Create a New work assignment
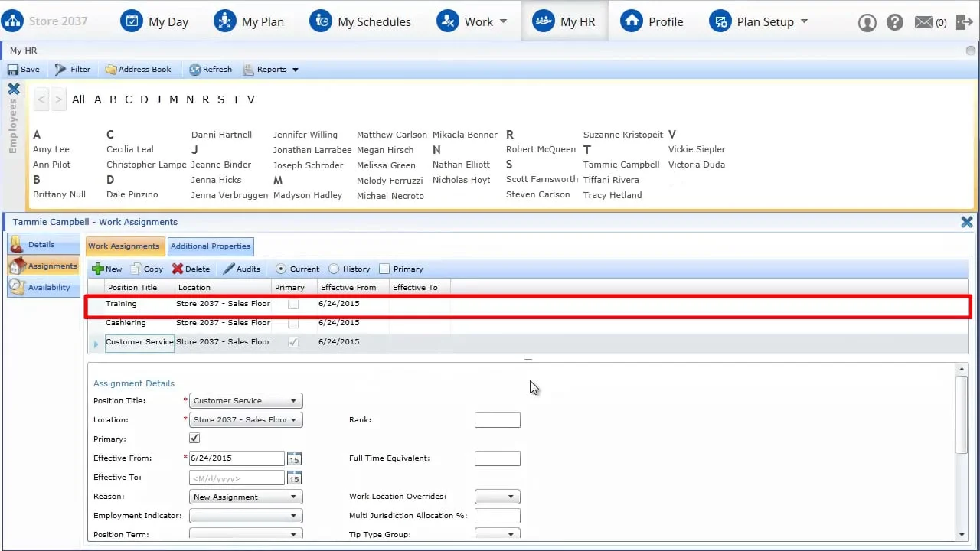 107,269
